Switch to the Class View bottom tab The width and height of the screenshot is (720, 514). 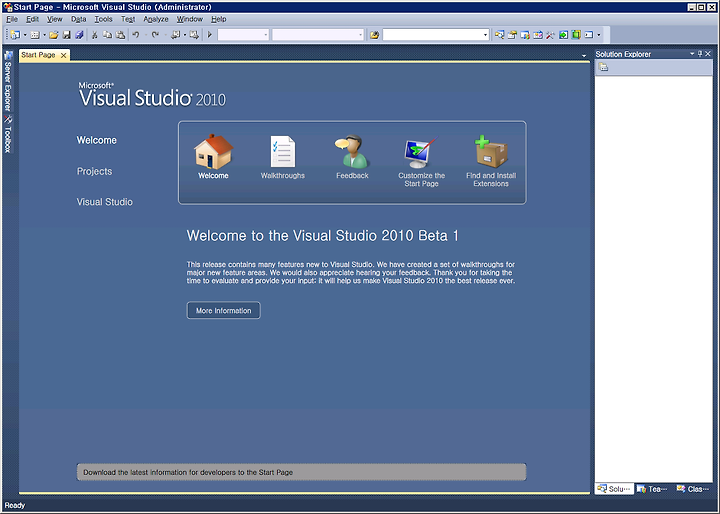693,489
